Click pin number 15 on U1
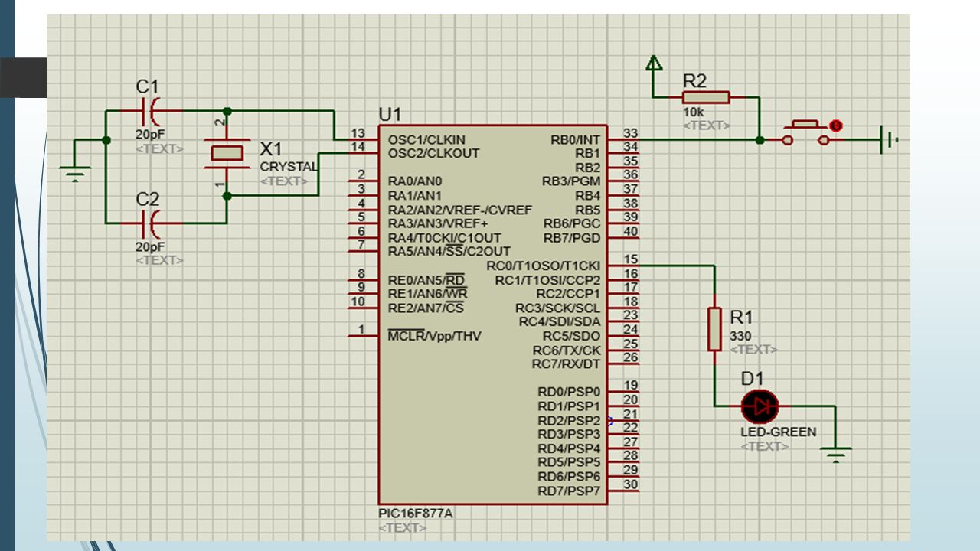Screen dimensions: 980x551 pos(630,259)
